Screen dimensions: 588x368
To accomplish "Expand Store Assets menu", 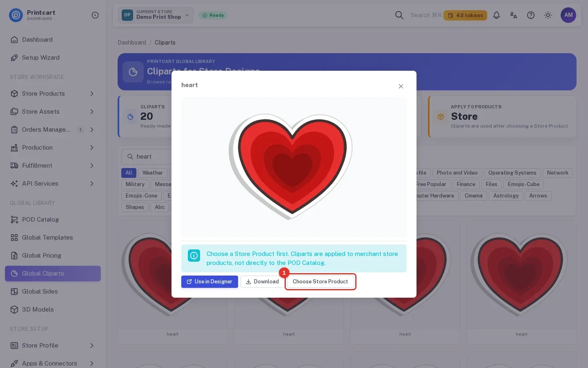I will point(53,112).
